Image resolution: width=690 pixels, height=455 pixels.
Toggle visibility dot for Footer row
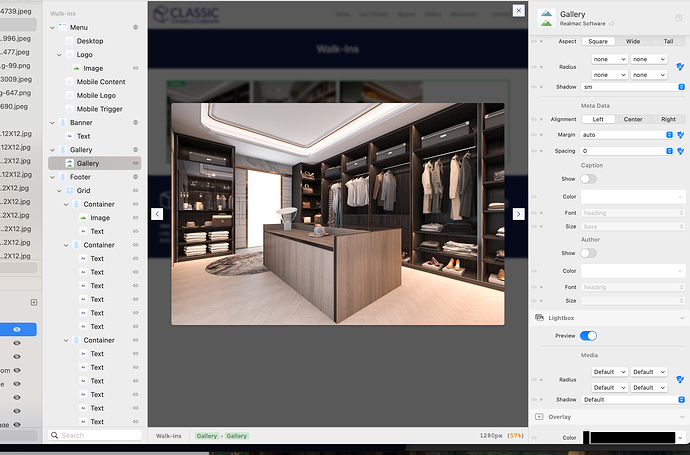pos(136,177)
